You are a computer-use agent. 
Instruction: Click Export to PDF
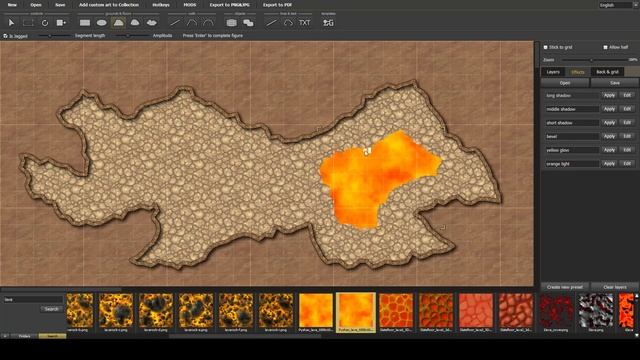(x=277, y=5)
